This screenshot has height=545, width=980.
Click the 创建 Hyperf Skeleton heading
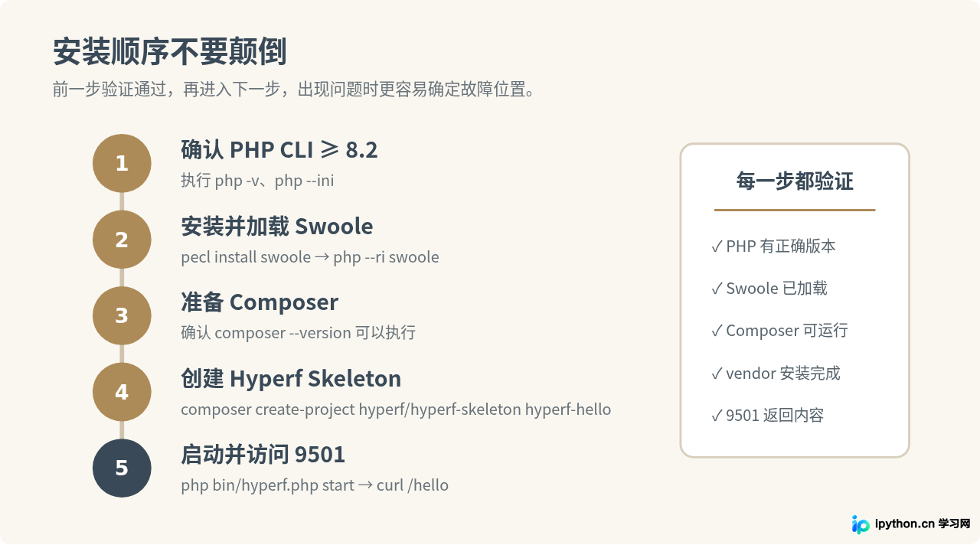[x=291, y=379]
